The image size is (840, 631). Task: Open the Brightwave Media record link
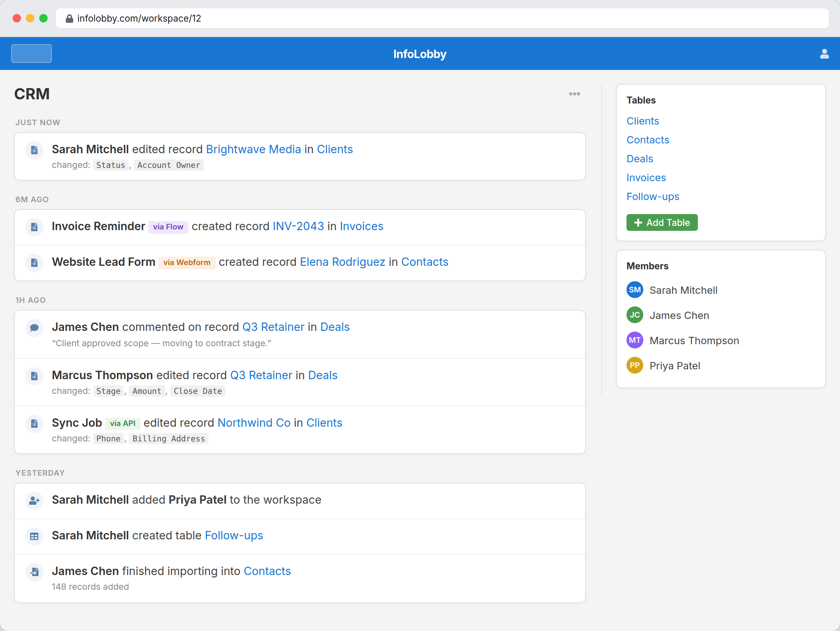tap(253, 149)
